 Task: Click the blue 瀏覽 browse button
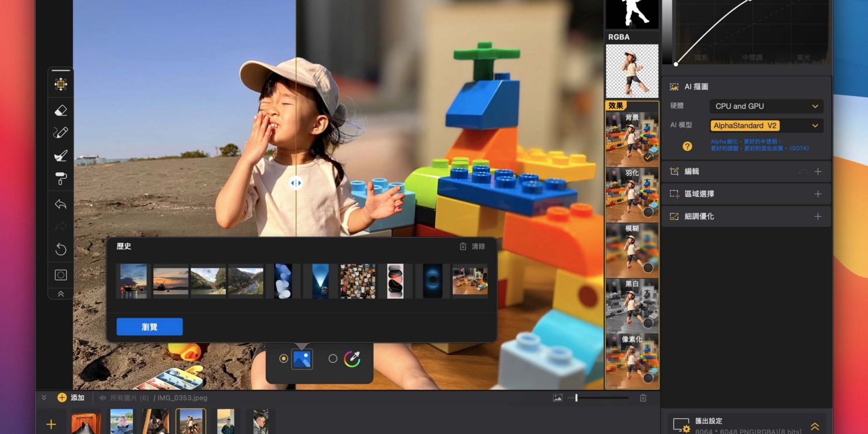[150, 327]
